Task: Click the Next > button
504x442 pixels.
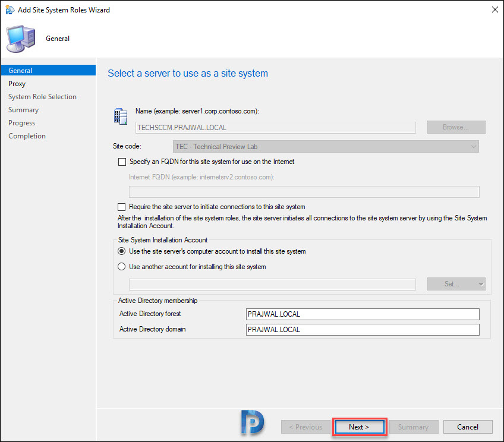Action: pyautogui.click(x=360, y=427)
